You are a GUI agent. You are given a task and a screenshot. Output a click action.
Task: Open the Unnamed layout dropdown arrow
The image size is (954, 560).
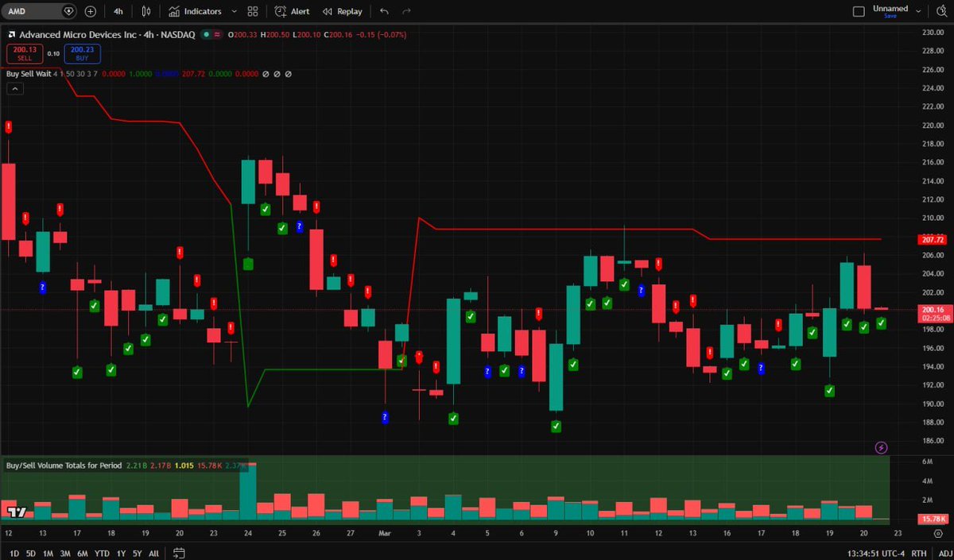click(919, 11)
